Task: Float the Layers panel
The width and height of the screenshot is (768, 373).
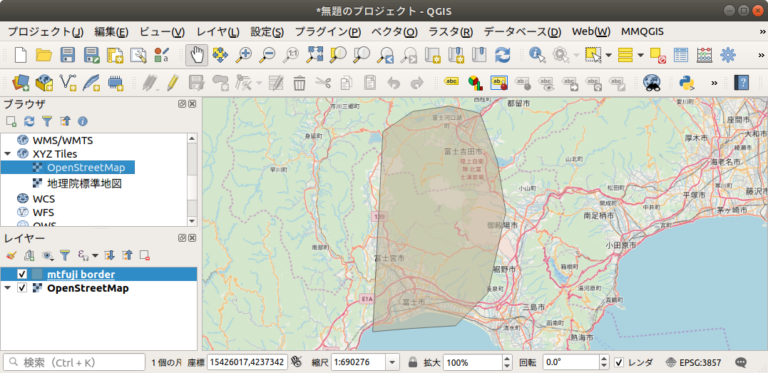Action: [182, 238]
